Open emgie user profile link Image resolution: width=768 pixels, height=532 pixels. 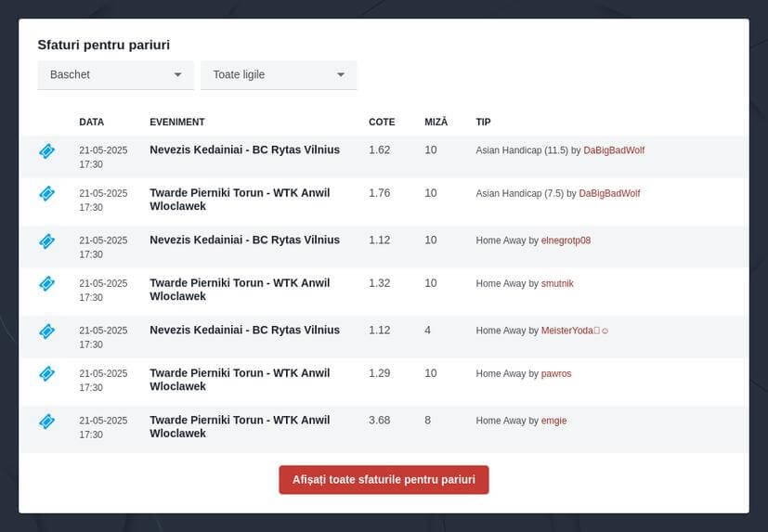[x=554, y=421]
